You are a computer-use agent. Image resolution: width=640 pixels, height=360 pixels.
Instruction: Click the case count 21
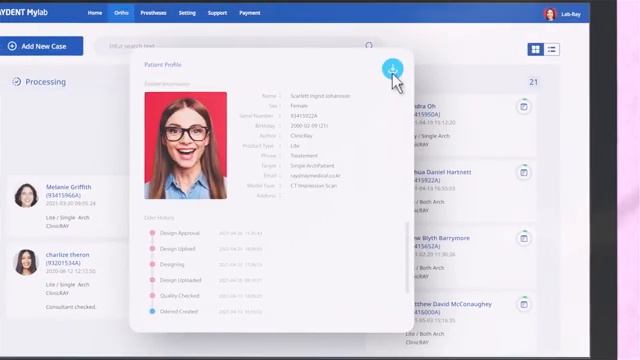533,82
